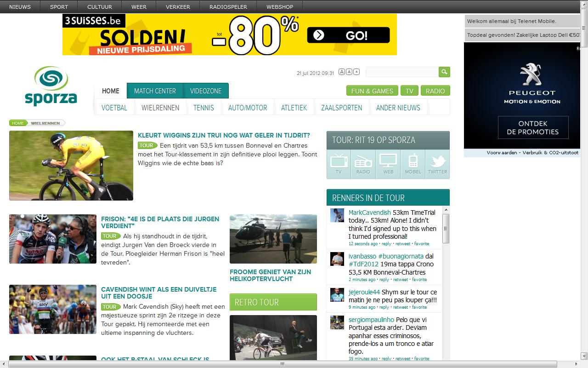
Task: Open helicopter photo thumbnail
Action: click(x=273, y=239)
